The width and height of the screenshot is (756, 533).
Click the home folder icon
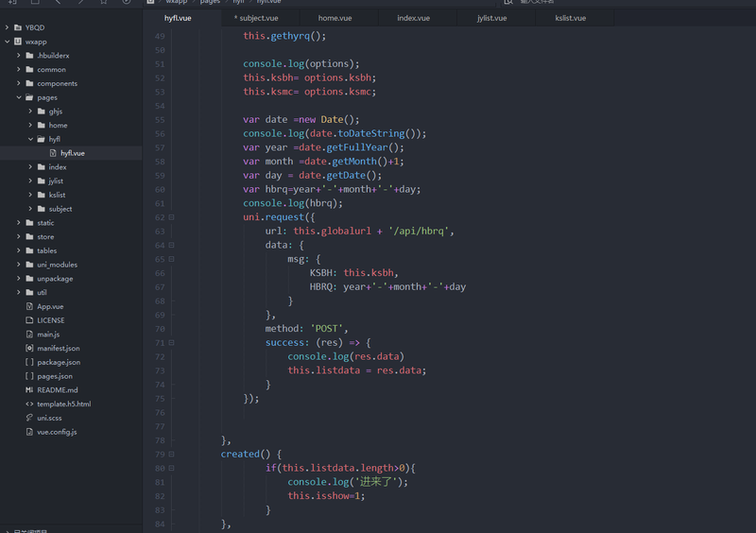pos(41,126)
